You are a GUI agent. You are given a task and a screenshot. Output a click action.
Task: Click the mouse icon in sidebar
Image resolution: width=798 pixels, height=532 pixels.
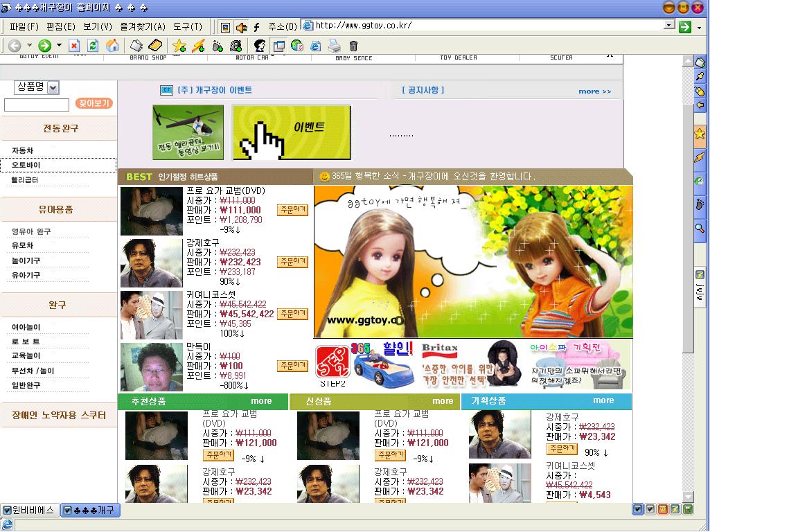700,91
